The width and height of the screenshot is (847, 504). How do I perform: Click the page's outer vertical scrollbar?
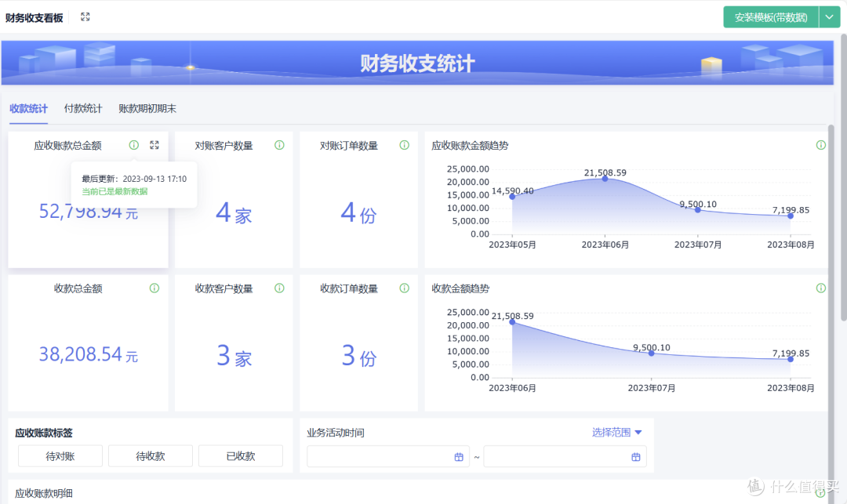click(x=843, y=178)
